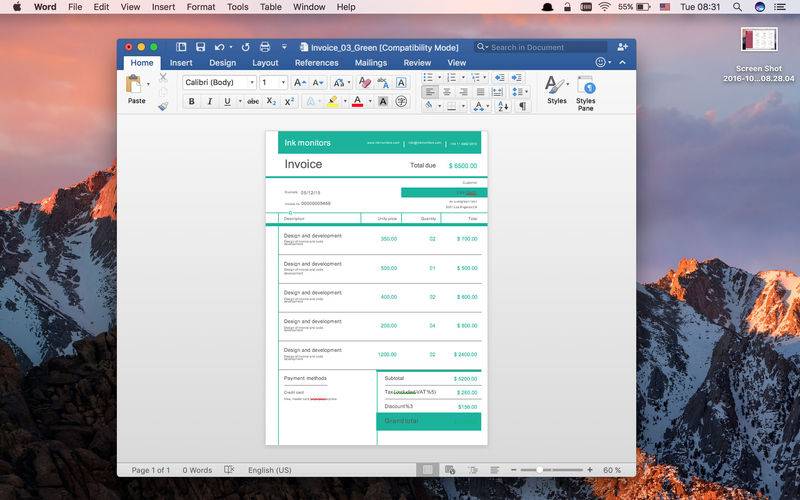Click English (US) language status

[269, 470]
